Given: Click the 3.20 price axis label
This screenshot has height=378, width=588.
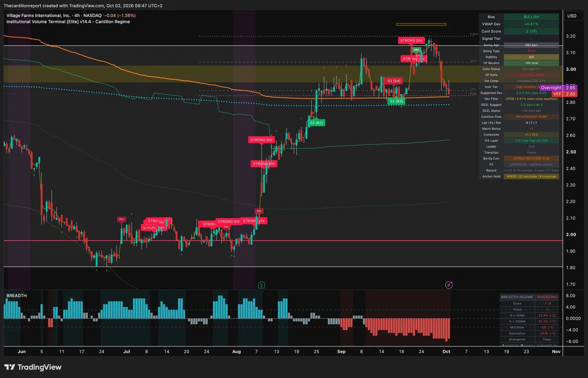Looking at the screenshot, I should [571, 36].
